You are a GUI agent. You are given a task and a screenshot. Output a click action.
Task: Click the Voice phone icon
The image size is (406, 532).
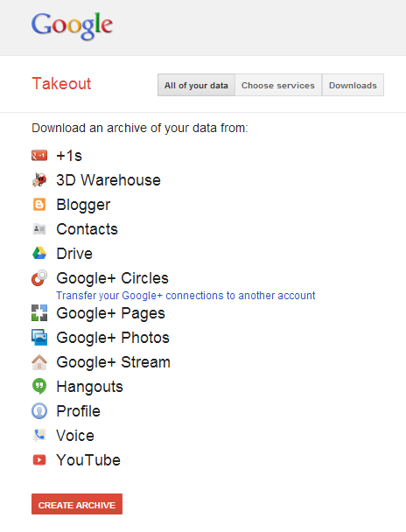pos(39,435)
